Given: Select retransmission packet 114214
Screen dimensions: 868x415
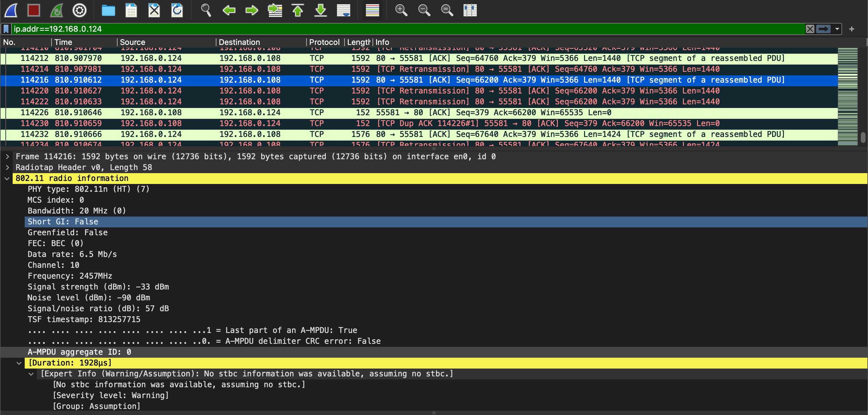Looking at the screenshot, I should tap(419, 69).
